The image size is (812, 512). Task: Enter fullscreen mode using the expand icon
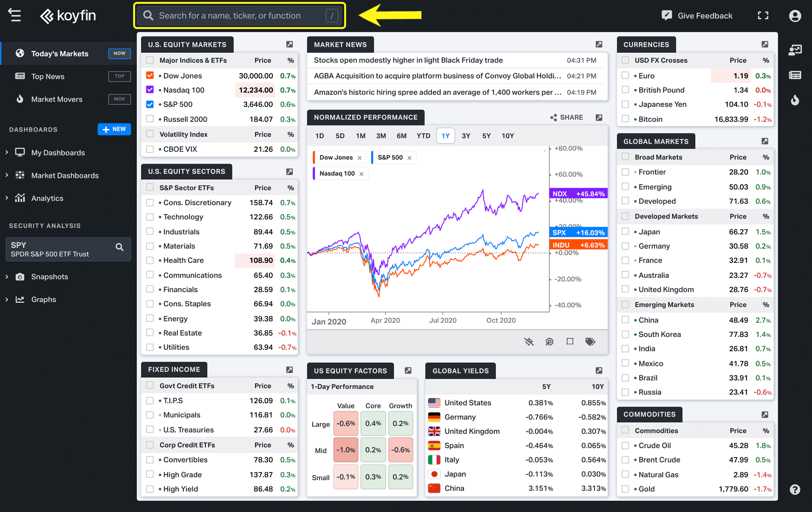[x=762, y=15]
